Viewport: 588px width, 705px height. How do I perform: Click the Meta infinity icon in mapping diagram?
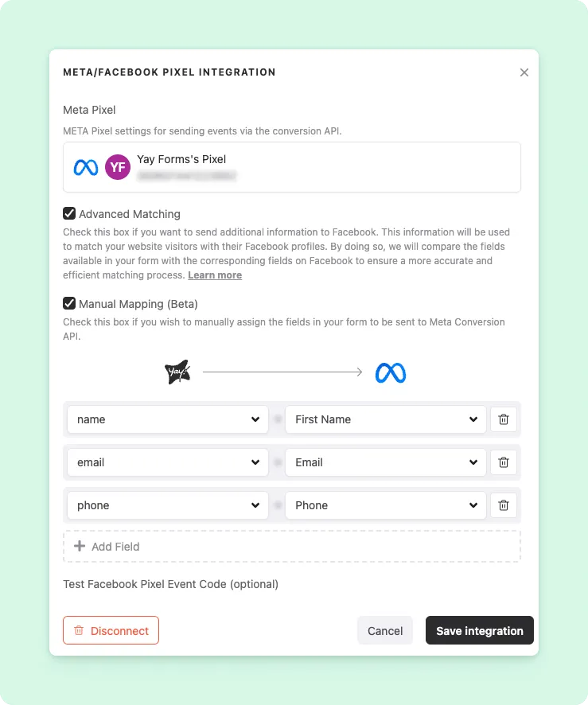391,372
